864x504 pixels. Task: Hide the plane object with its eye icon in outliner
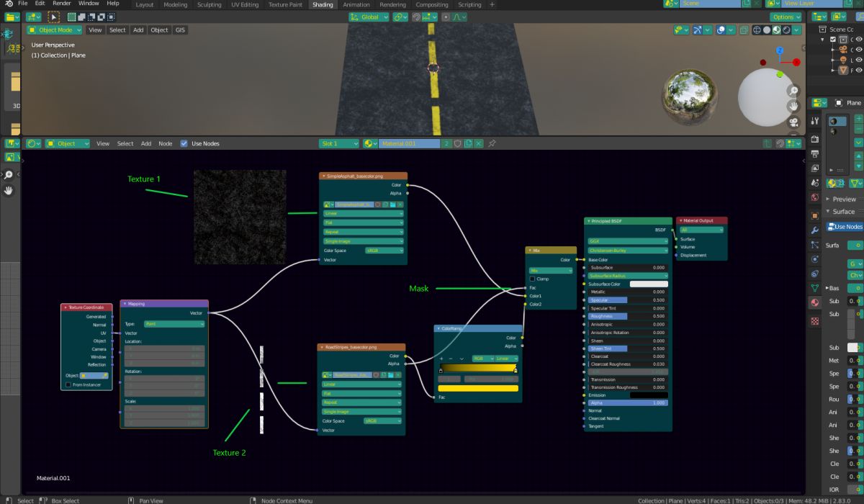point(860,71)
